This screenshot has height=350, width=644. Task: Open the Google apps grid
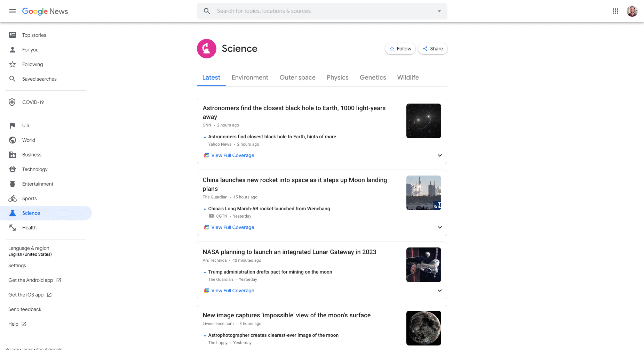click(615, 11)
